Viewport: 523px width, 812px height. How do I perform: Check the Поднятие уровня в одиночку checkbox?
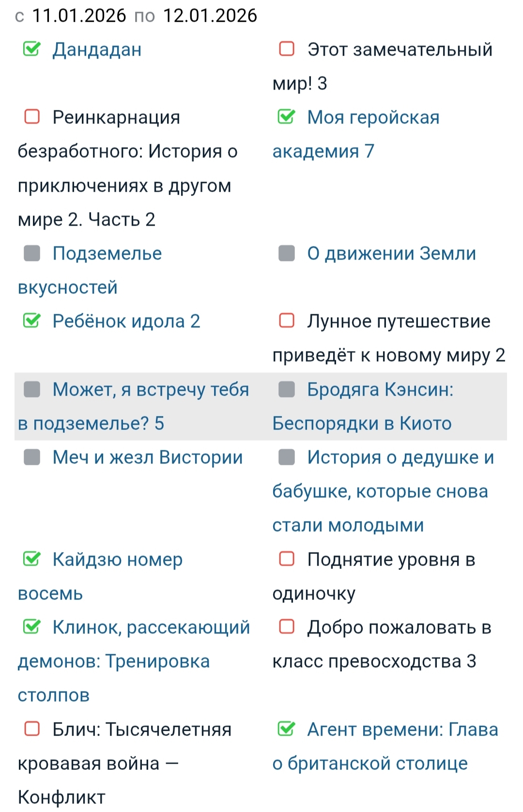(286, 559)
